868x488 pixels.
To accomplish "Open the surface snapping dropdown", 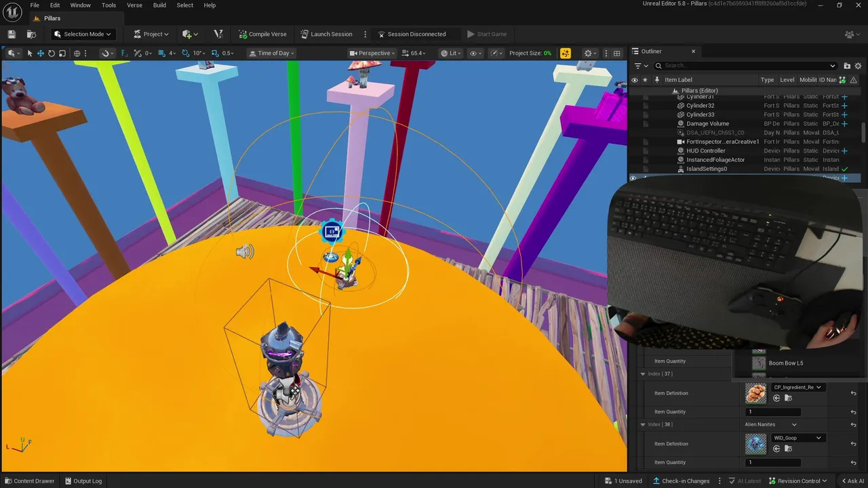I will click(106, 53).
